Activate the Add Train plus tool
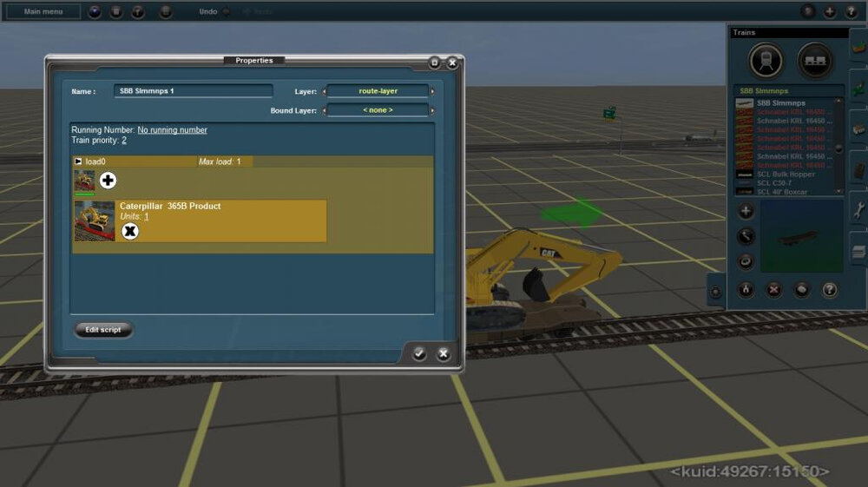The image size is (868, 487). click(x=746, y=211)
